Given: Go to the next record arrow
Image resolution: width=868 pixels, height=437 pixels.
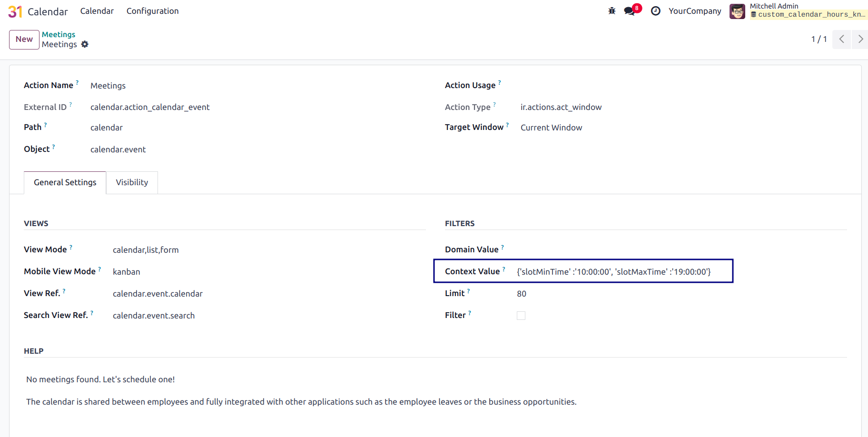Looking at the screenshot, I should pos(860,39).
